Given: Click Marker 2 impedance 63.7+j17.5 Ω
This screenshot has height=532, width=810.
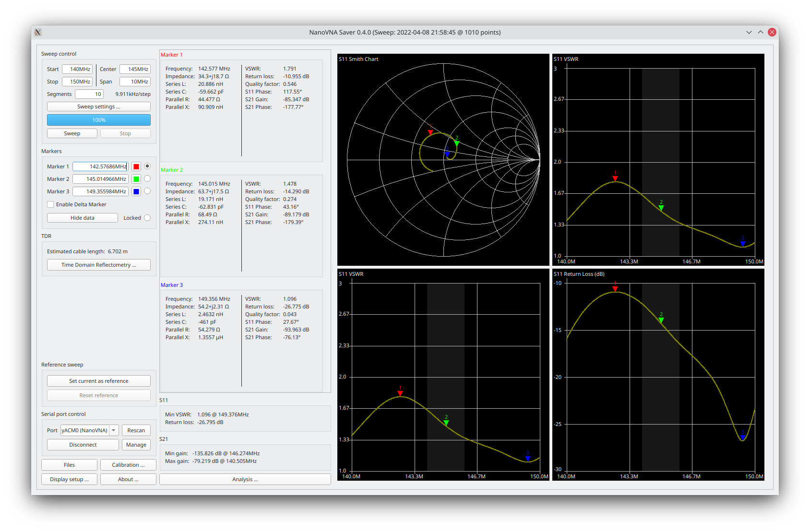Looking at the screenshot, I should 214,191.
